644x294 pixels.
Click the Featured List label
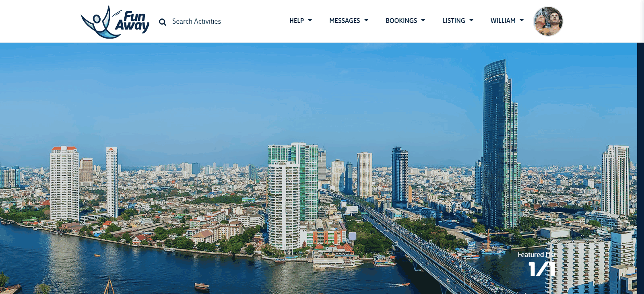pos(537,255)
